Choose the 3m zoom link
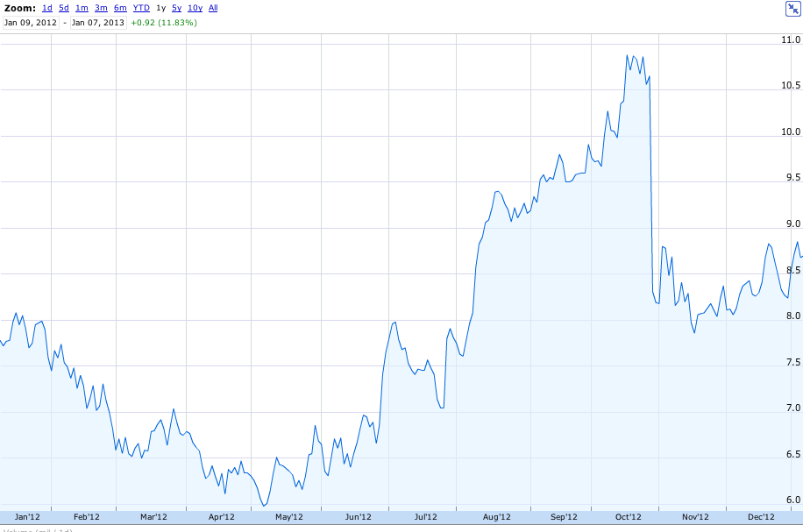The height and width of the screenshot is (532, 803). [x=101, y=8]
